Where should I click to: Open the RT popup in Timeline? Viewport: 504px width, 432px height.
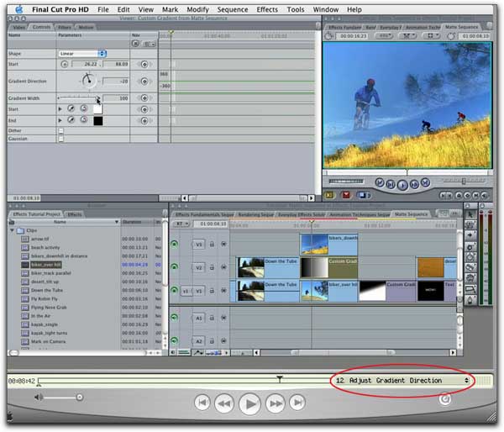(x=181, y=224)
